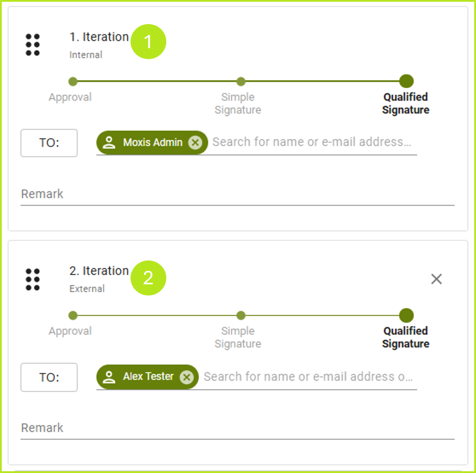
Task: Click the TO: button in 2. Iteration
Action: coord(49,377)
